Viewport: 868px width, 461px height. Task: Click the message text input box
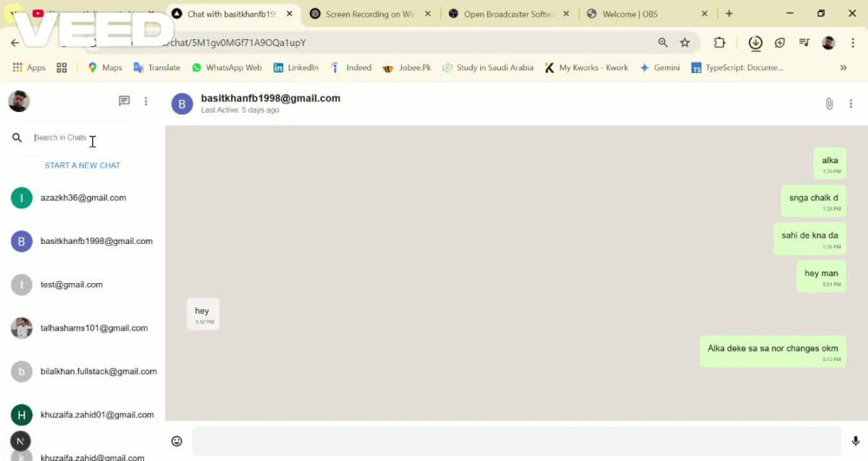point(516,441)
